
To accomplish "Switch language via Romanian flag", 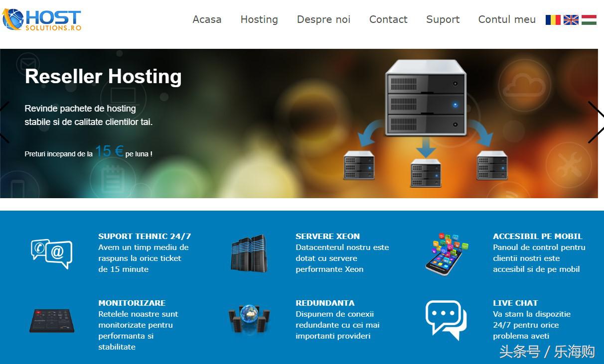I will coord(553,20).
